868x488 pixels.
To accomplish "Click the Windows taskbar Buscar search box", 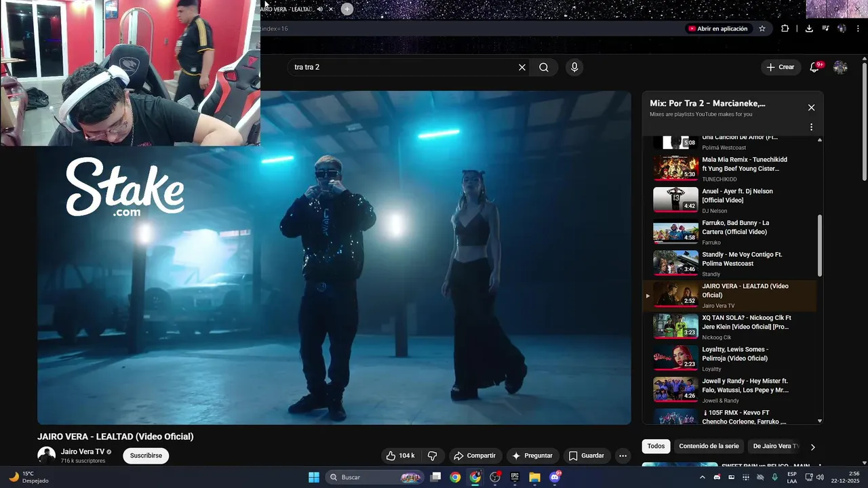I will pyautogui.click(x=374, y=477).
